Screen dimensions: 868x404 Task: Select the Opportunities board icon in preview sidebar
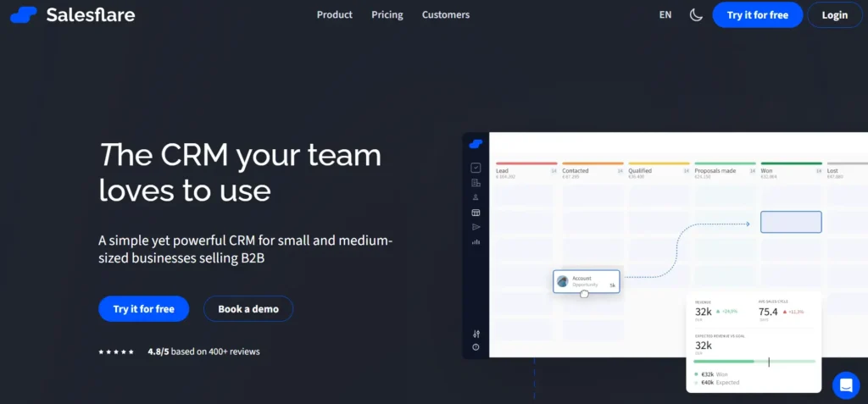pyautogui.click(x=476, y=213)
